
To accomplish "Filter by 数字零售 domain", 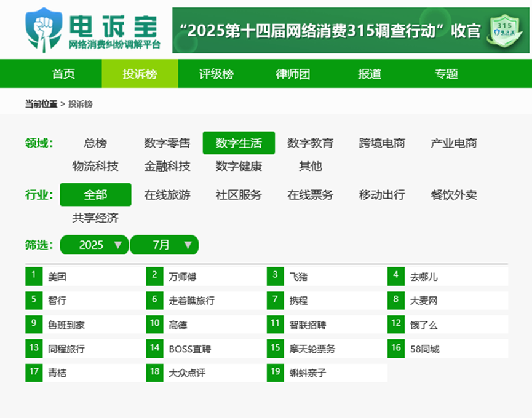I will pos(167,143).
